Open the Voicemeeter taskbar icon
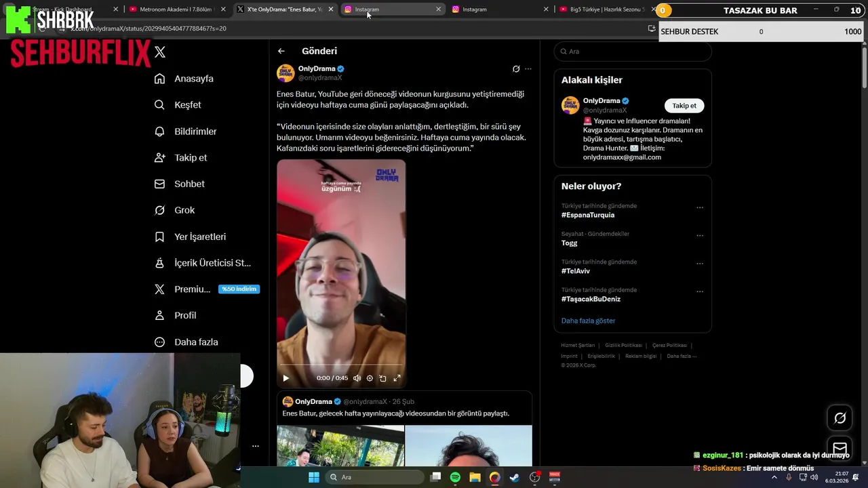The width and height of the screenshot is (868, 488). tap(555, 477)
